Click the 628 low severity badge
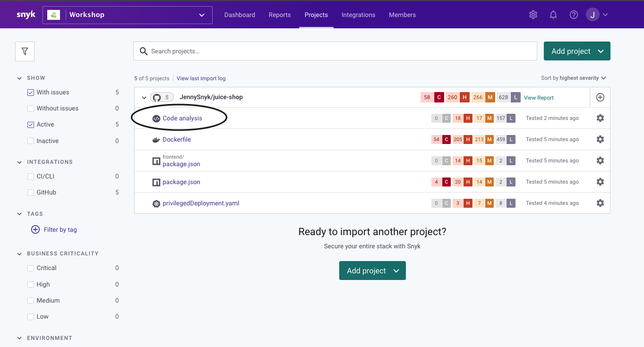This screenshot has width=644, height=347. (508, 97)
